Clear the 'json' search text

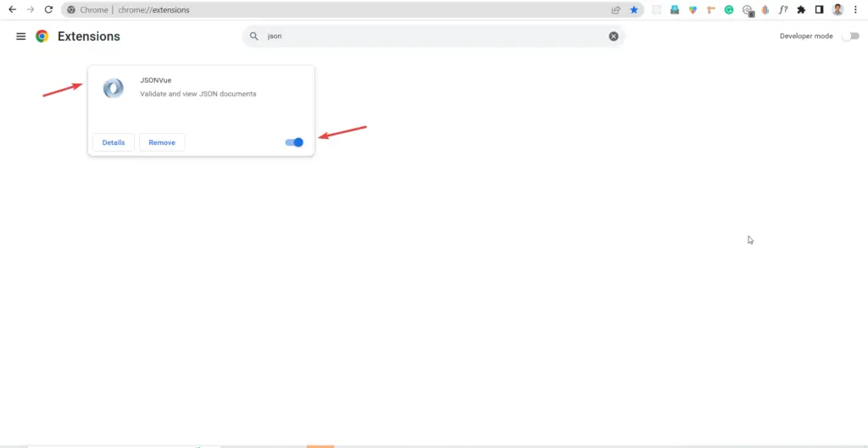[x=614, y=36]
